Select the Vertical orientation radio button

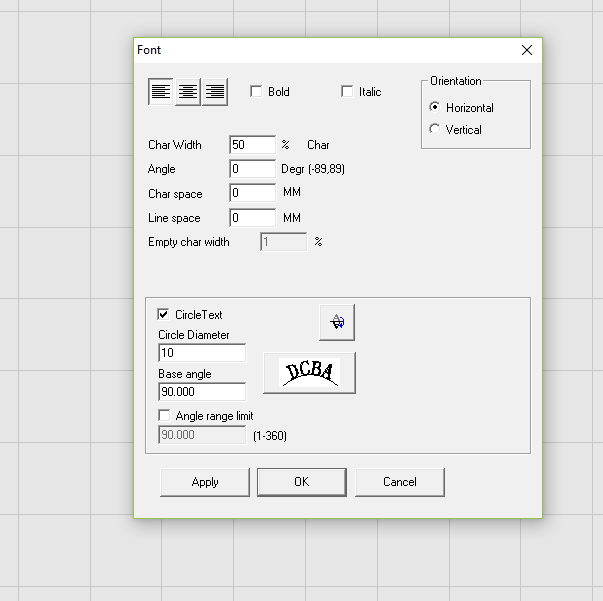point(434,129)
